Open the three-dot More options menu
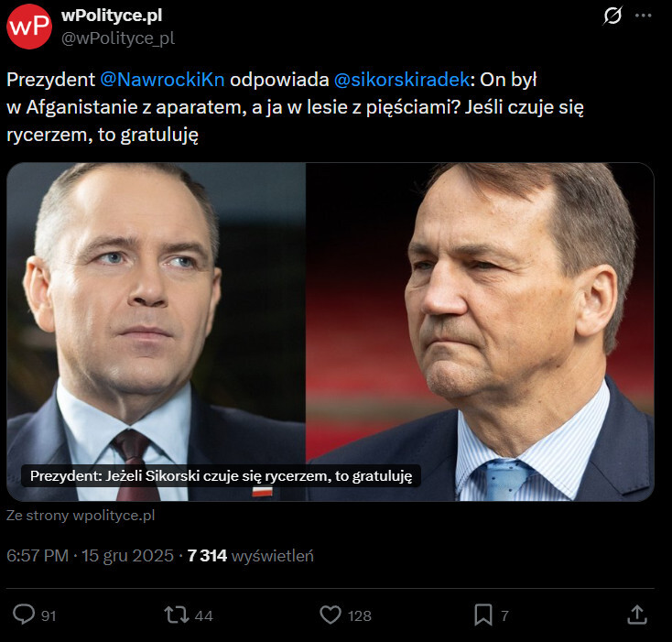This screenshot has width=672, height=642. [644, 16]
